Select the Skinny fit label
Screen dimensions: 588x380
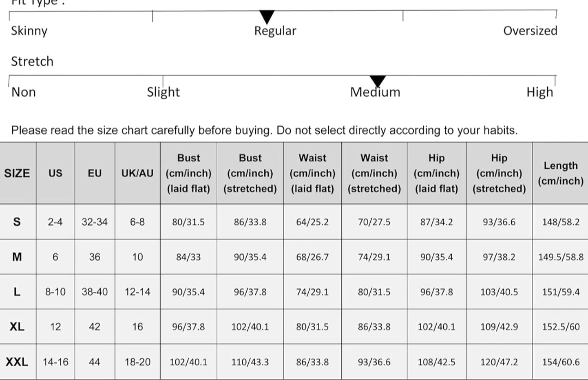click(x=29, y=31)
